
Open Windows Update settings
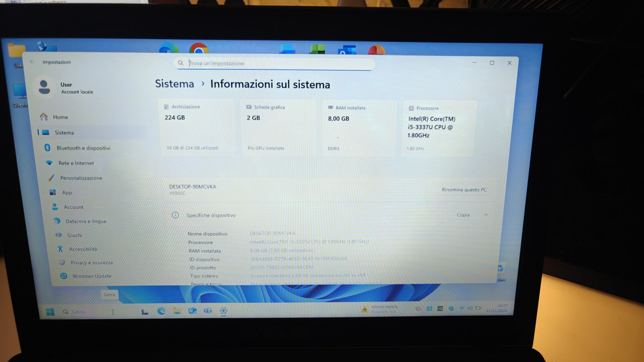[92, 276]
